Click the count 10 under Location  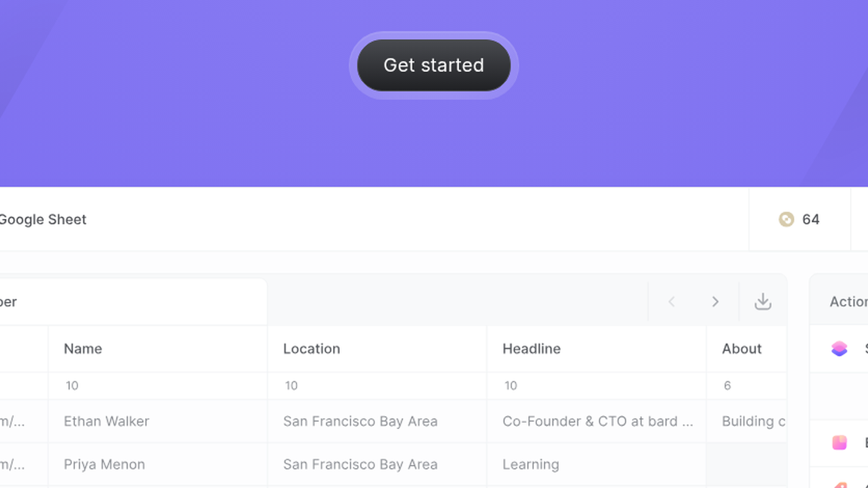(x=291, y=386)
